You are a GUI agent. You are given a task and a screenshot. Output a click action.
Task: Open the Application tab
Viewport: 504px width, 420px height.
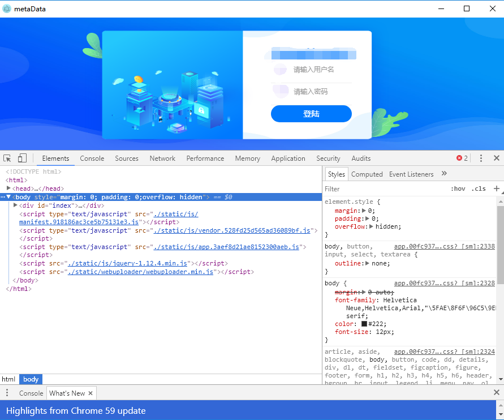click(288, 158)
